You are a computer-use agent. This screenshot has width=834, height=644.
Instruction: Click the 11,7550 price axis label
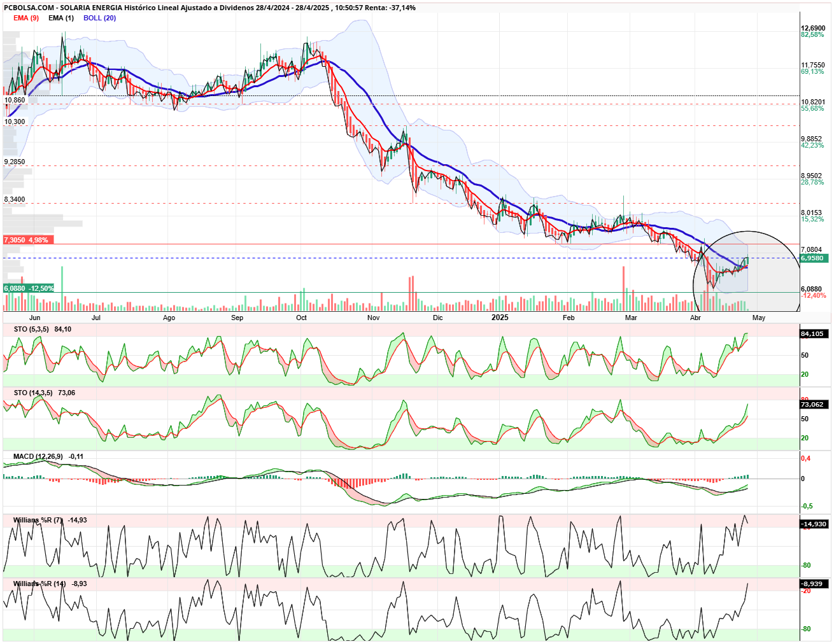[813, 65]
